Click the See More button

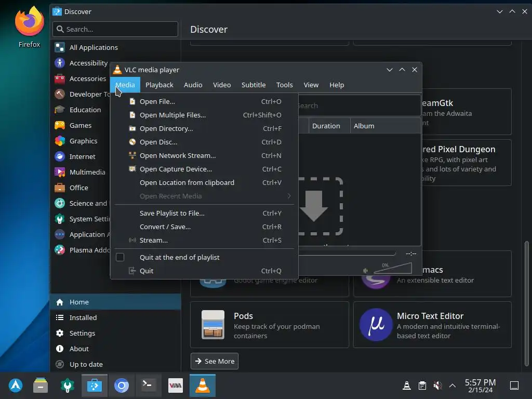click(x=215, y=361)
